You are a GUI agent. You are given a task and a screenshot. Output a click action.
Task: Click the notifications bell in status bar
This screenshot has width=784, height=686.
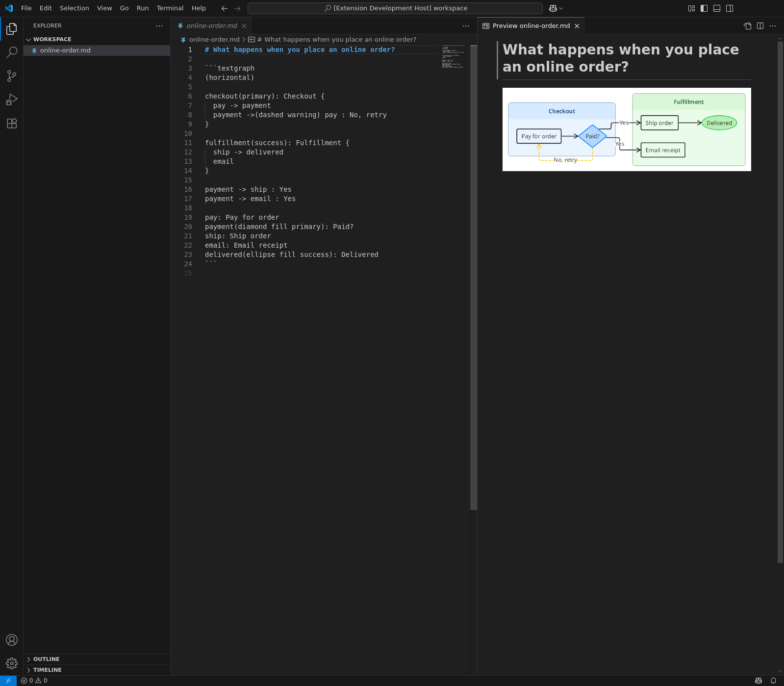(x=773, y=681)
